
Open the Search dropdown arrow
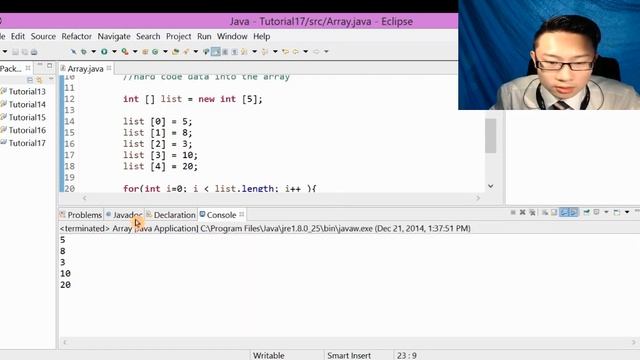196,52
